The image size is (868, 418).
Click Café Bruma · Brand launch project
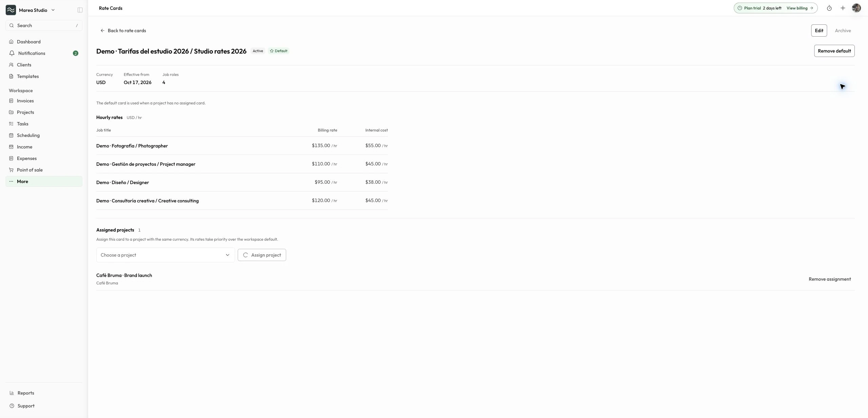pyautogui.click(x=124, y=275)
